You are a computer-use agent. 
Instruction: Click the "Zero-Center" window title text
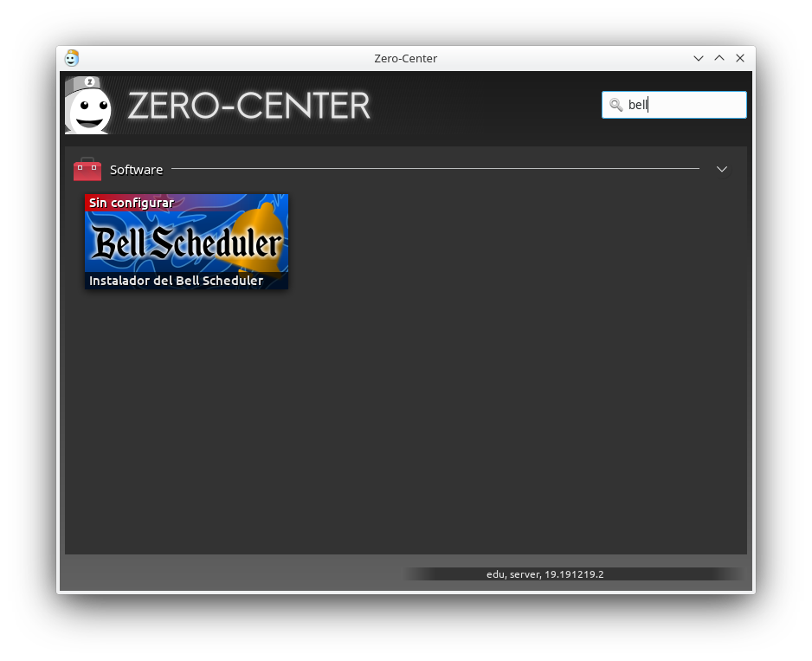click(405, 58)
